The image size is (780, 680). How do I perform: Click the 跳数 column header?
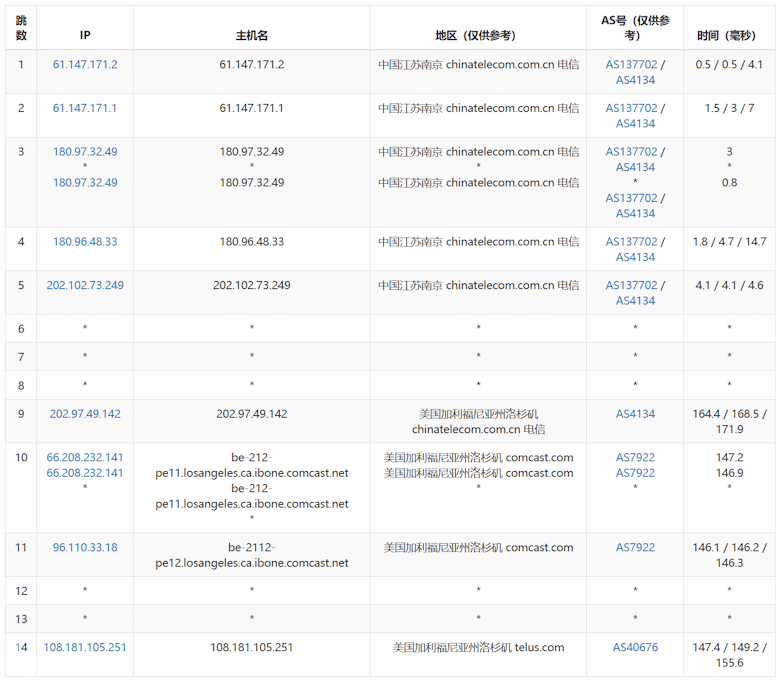(x=21, y=28)
